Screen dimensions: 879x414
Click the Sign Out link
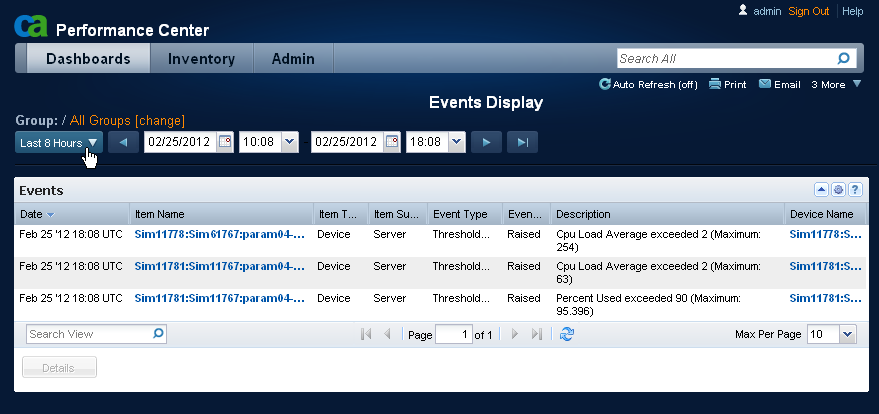(808, 11)
